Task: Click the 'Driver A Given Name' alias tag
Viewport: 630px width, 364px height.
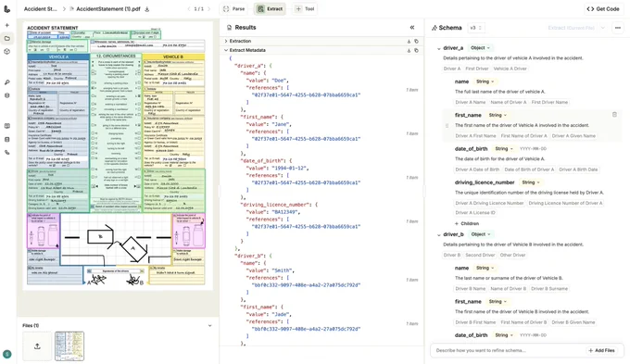Action: [x=573, y=136]
